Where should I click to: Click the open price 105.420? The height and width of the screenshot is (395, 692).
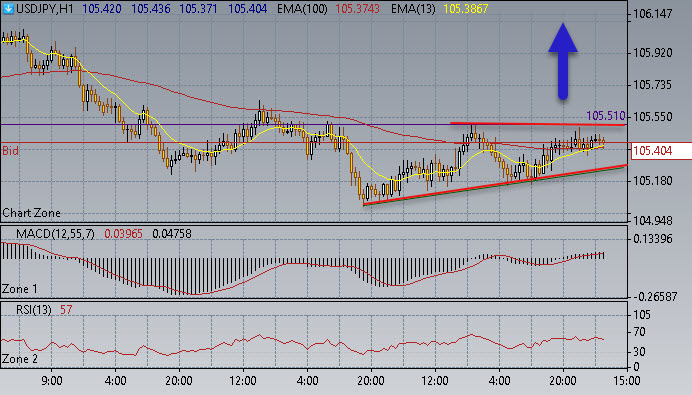click(x=102, y=9)
